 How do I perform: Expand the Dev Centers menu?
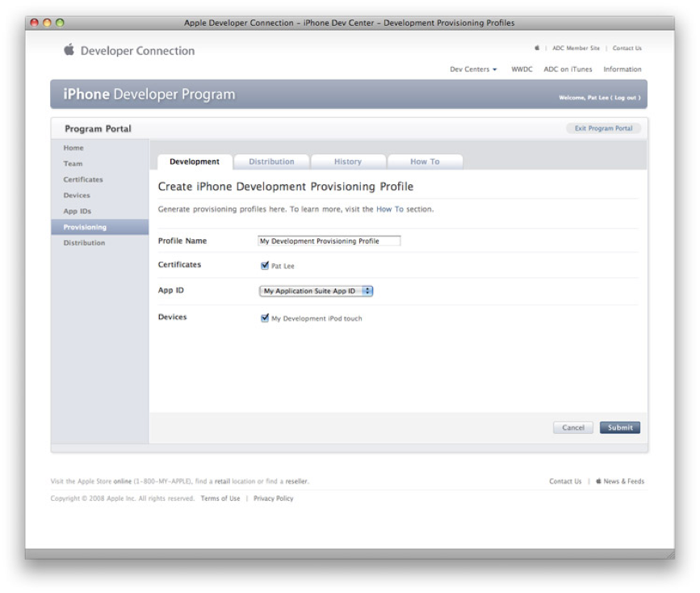(x=473, y=69)
